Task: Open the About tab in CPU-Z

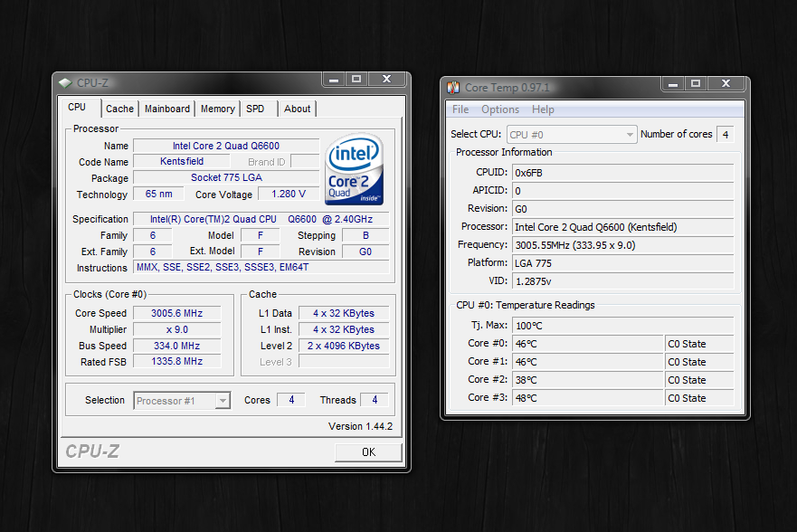Action: coord(298,109)
